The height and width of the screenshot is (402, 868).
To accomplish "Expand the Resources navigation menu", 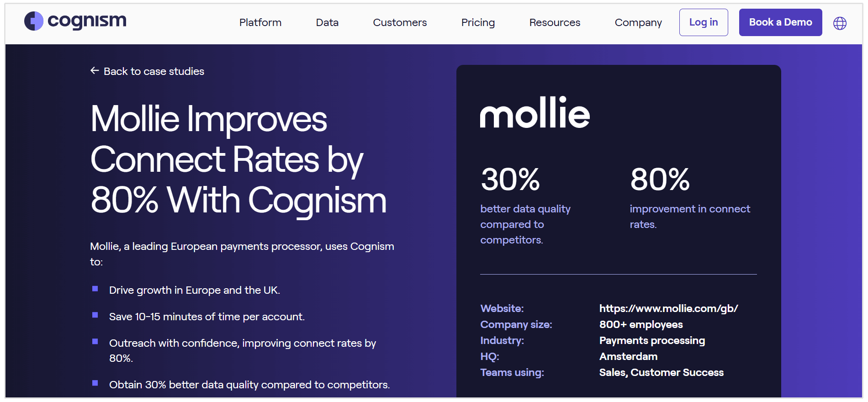I will tap(554, 22).
